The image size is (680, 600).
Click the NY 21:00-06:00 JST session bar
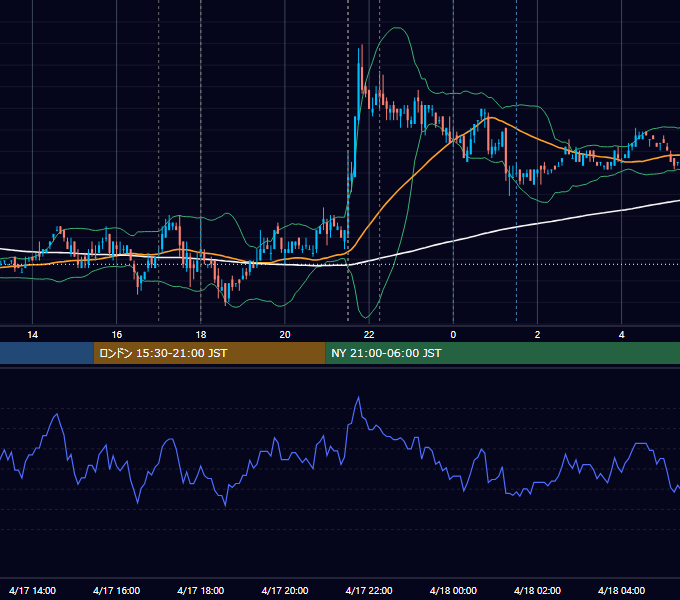coord(503,353)
